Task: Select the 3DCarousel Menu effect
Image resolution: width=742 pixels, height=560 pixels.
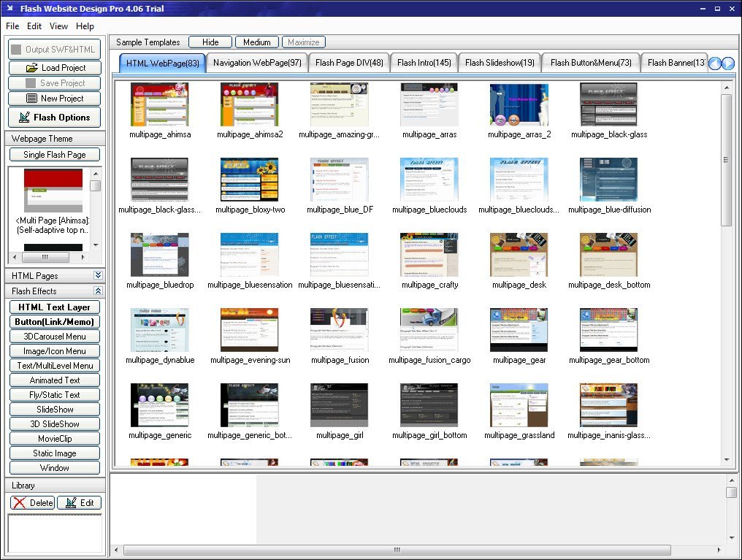Action: (54, 336)
